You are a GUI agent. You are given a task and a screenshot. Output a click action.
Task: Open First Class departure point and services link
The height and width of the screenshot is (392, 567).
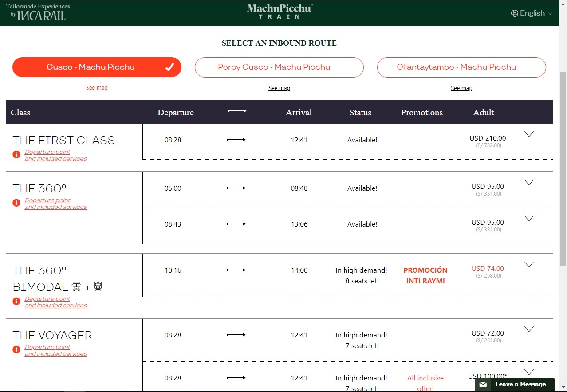(55, 155)
